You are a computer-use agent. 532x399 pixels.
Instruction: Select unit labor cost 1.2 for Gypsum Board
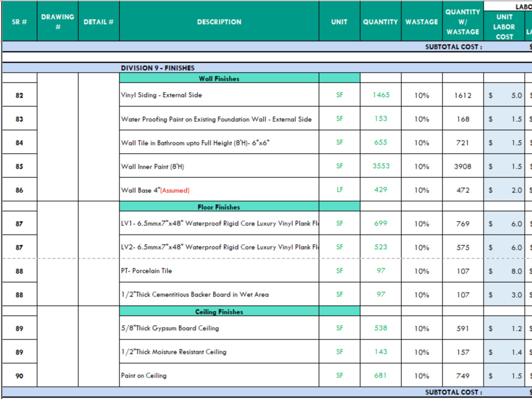pos(504,328)
